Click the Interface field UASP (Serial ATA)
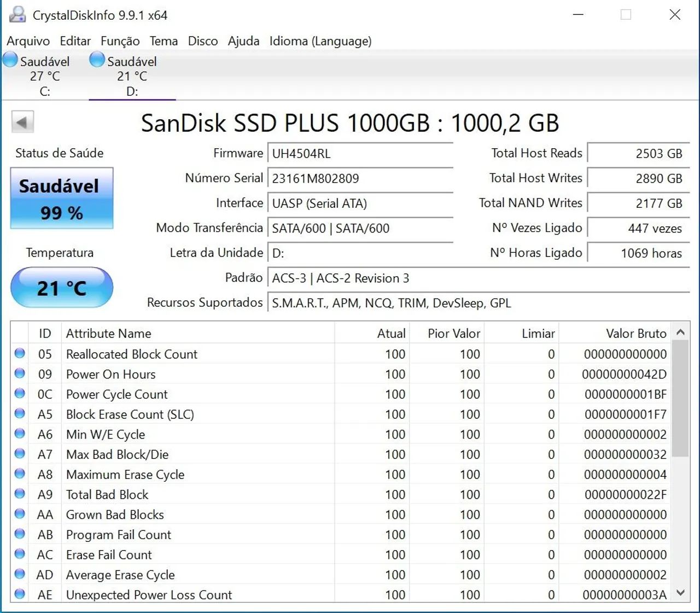Viewport: 700px width, 613px height. [360, 203]
